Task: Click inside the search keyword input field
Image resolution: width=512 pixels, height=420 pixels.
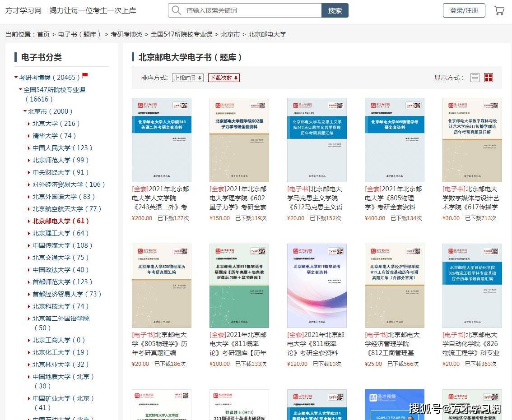Action: click(x=248, y=10)
